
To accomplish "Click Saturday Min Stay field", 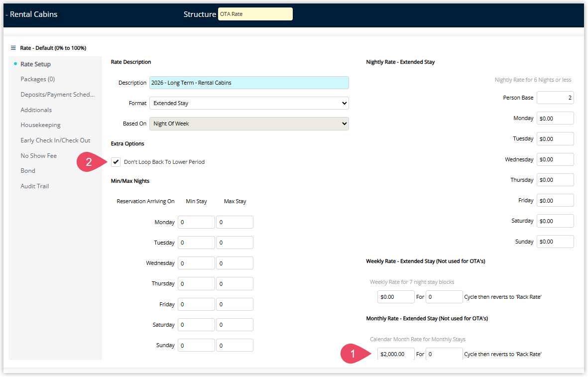I will (x=197, y=325).
